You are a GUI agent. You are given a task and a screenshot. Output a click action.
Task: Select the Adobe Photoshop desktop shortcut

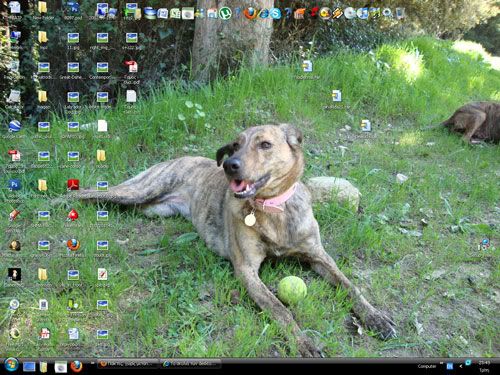click(14, 189)
